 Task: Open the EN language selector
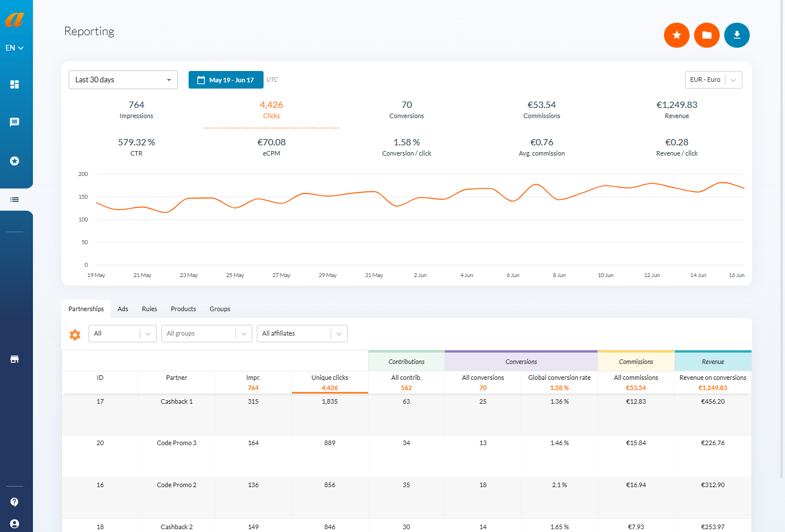(15, 48)
